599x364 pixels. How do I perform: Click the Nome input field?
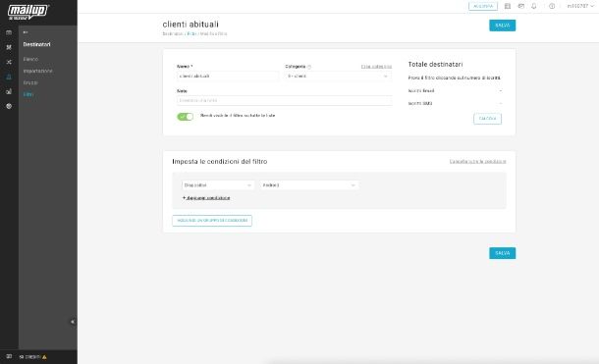[228, 77]
